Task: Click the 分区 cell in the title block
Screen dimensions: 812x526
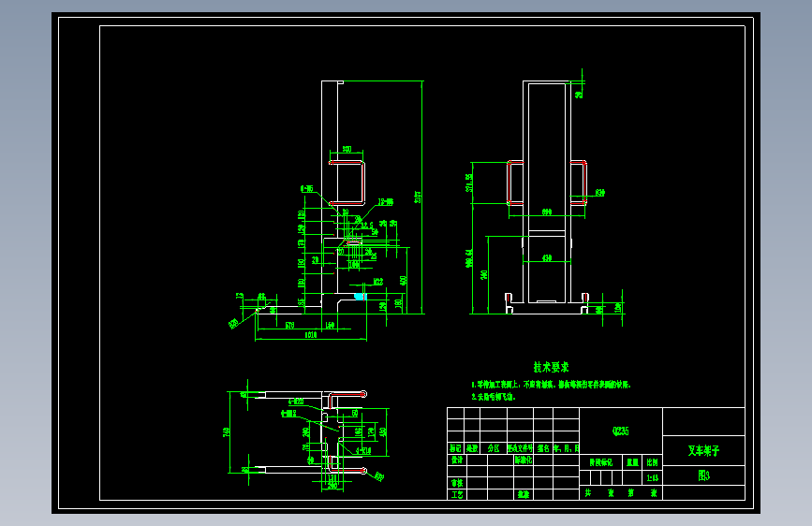Action: pyautogui.click(x=494, y=448)
